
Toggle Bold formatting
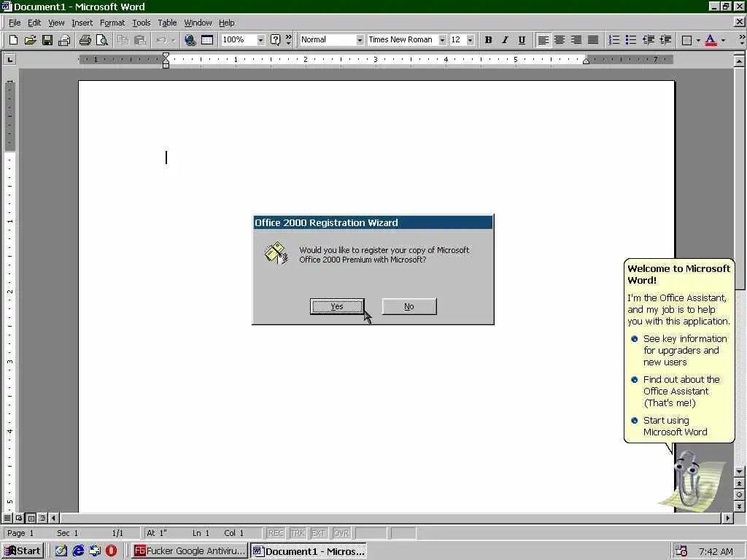488,40
